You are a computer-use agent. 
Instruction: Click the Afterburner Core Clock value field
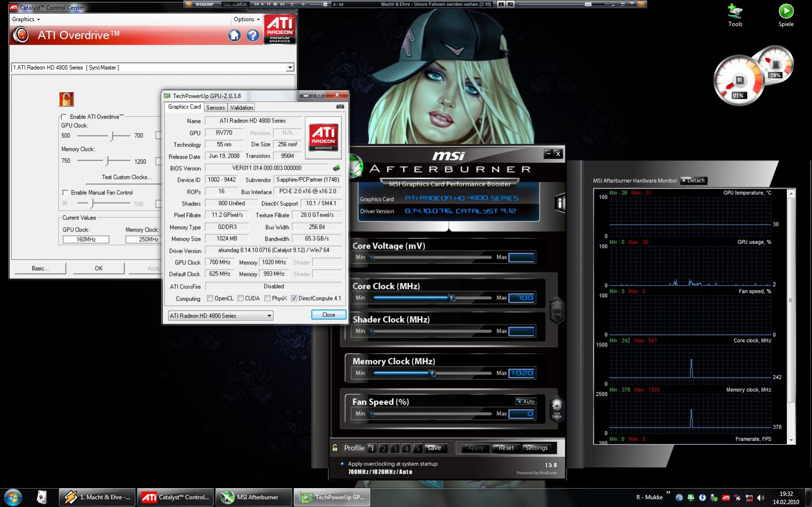521,298
